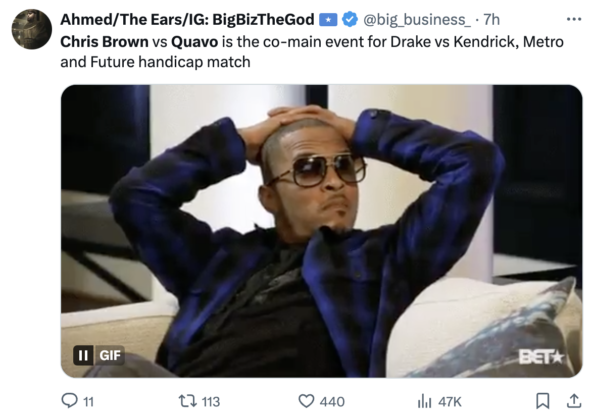Click the 440 likes count

[x=332, y=401]
